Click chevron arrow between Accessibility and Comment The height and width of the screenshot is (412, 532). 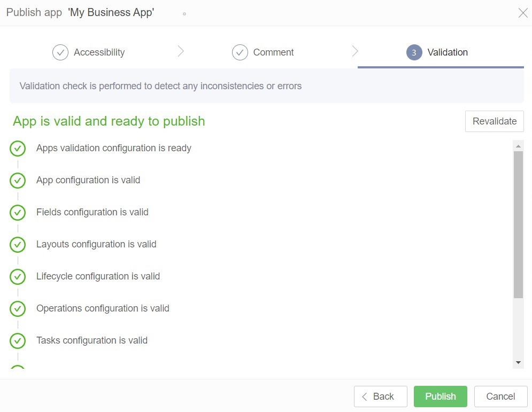[181, 51]
